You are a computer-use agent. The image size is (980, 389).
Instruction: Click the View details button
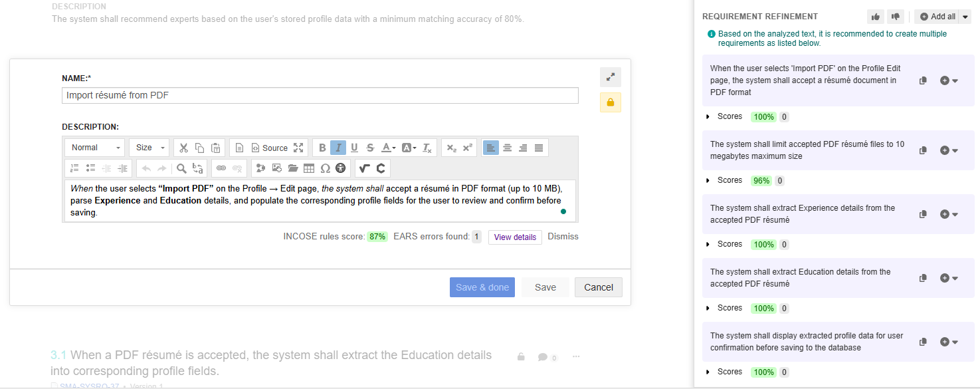click(515, 237)
